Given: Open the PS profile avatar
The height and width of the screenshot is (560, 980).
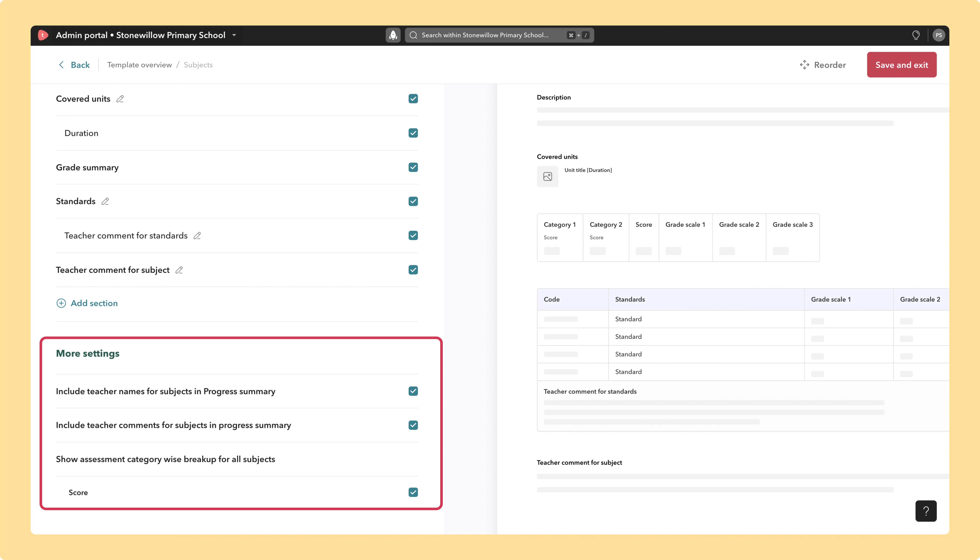Looking at the screenshot, I should (939, 35).
